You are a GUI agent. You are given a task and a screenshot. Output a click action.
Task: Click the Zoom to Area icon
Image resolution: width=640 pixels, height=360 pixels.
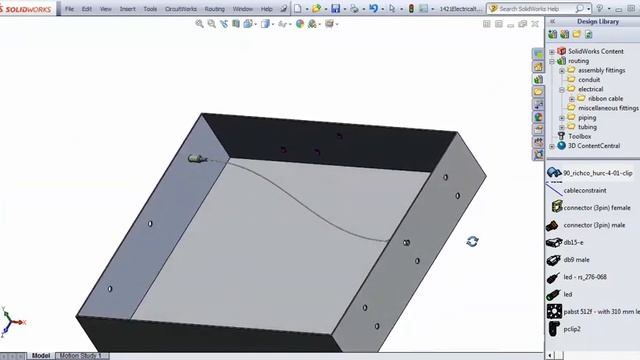[x=211, y=24]
